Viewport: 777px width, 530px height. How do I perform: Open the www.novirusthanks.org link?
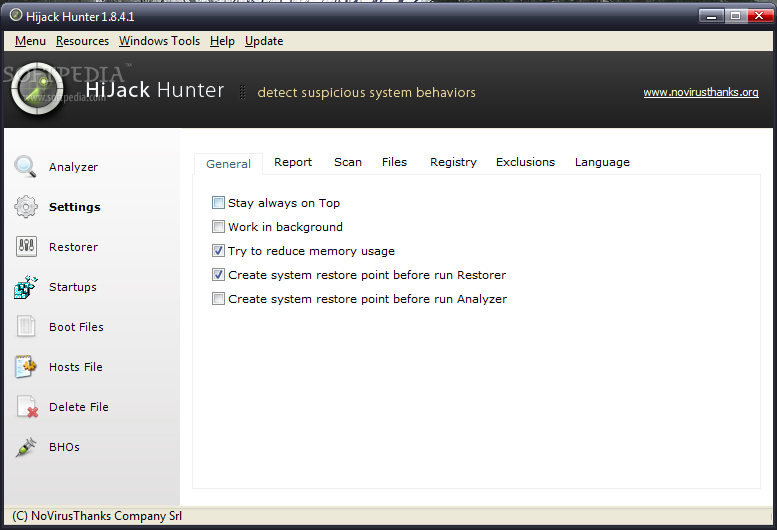pos(701,92)
